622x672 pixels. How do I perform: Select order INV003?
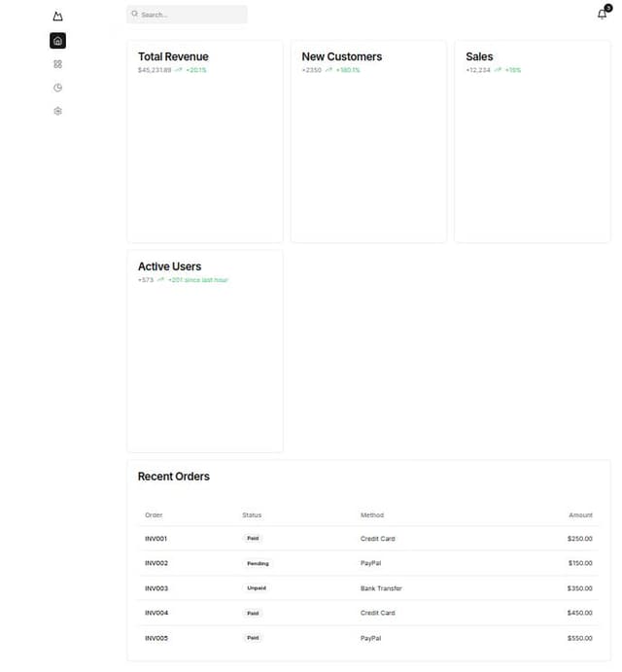tap(156, 588)
